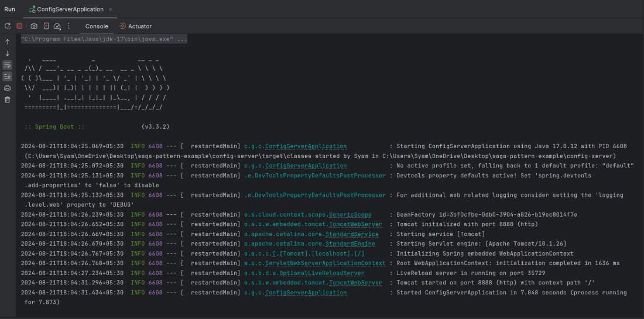Click 'Tomcat started on port 8888' message

[496, 283]
